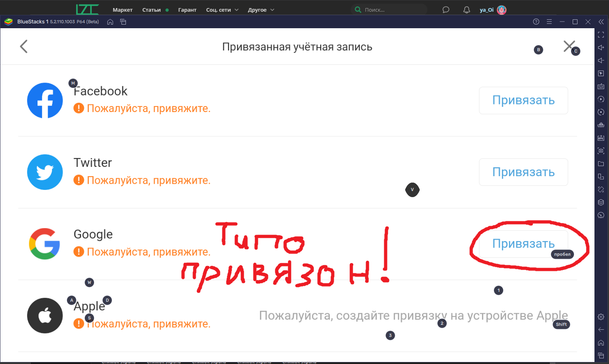
Task: Click the ya_Oi profile avatar
Action: pyautogui.click(x=502, y=10)
